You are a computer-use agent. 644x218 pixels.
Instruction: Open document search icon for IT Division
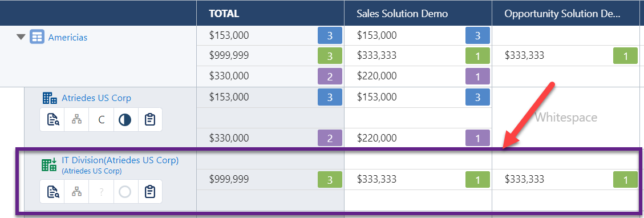[52, 192]
